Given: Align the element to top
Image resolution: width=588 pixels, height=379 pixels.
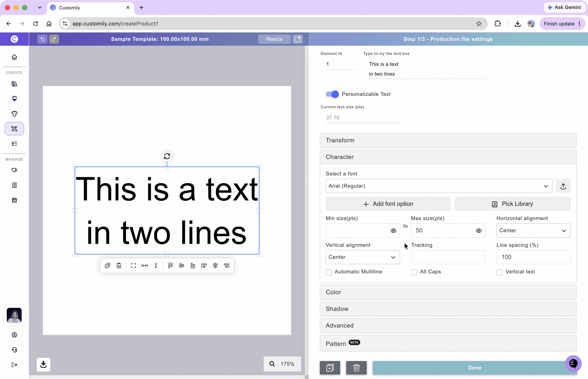Looking at the screenshot, I should tap(170, 266).
